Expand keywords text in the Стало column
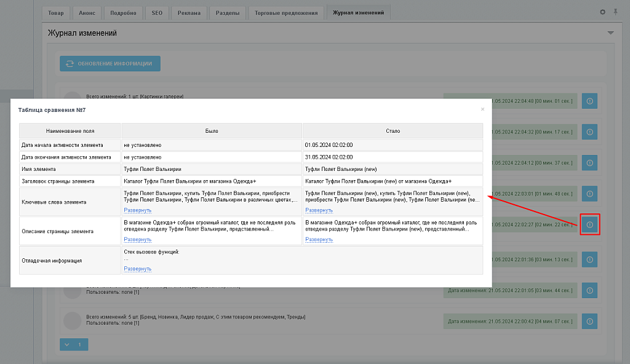Viewport: 630px width, 364px height. (319, 210)
